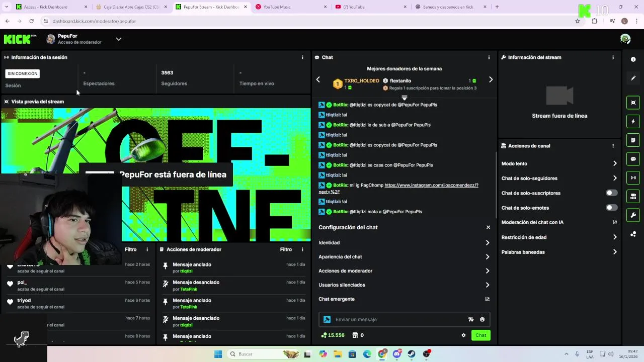Reload the page in Chrome
Image resolution: width=644 pixels, height=362 pixels.
point(31,21)
